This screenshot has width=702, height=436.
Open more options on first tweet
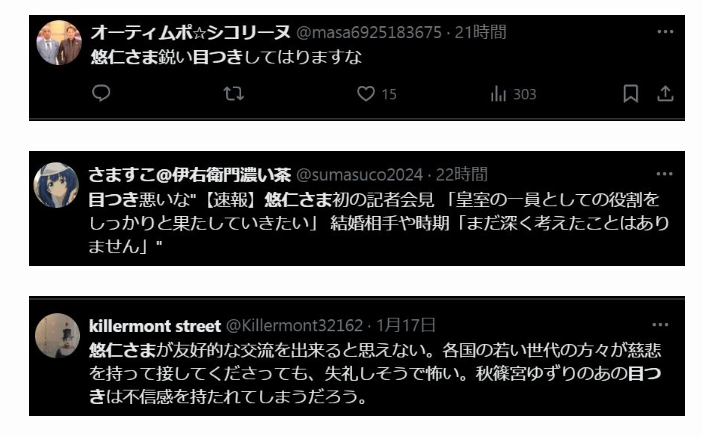(665, 32)
